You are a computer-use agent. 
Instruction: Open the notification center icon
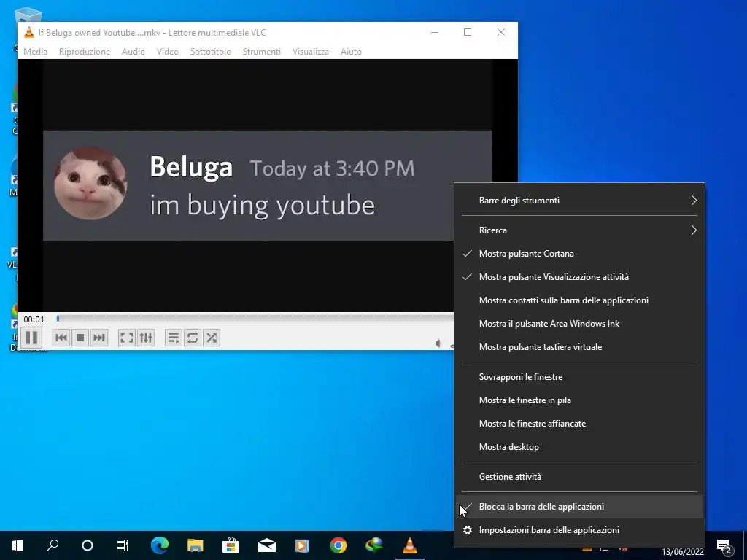coord(724,546)
